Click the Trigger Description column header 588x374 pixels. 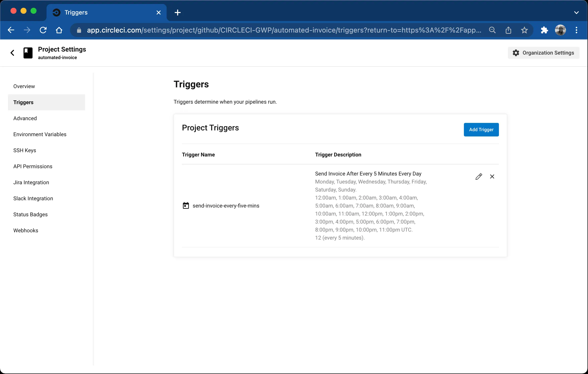[338, 154]
